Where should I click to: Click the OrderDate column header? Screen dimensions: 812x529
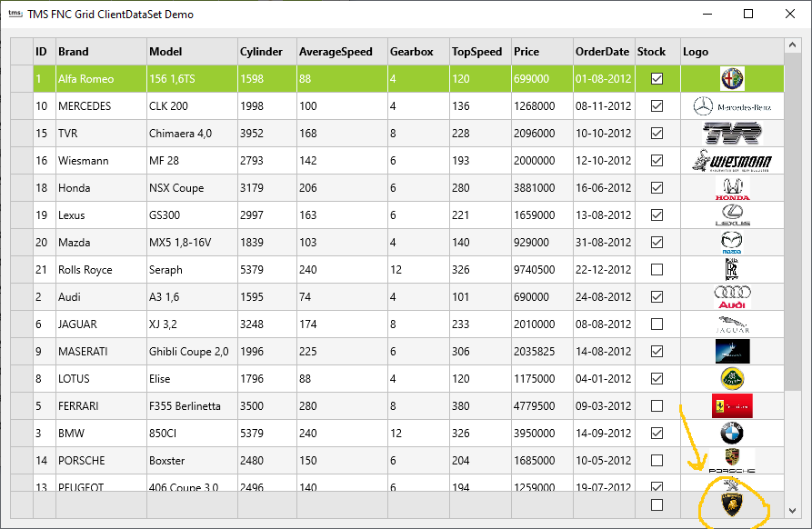tap(605, 52)
